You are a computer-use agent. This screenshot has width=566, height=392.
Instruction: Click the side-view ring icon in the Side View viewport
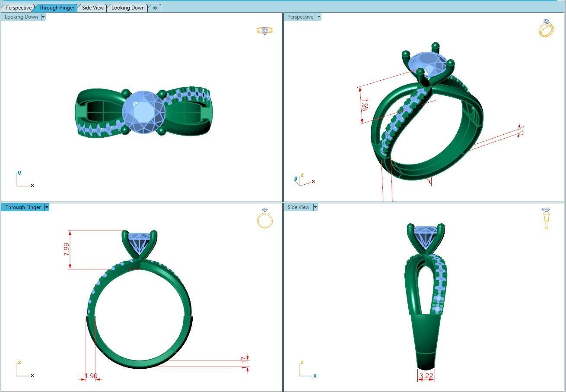[x=546, y=218]
